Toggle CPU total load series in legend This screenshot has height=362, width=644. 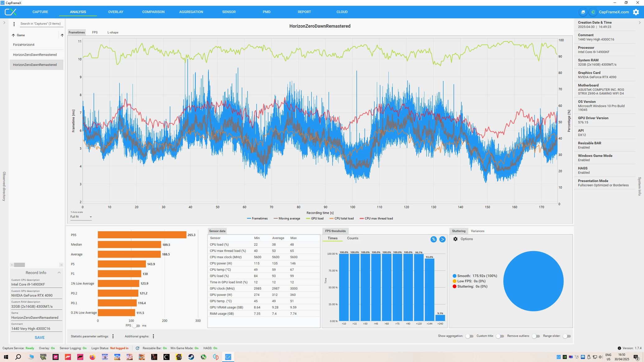coord(341,219)
